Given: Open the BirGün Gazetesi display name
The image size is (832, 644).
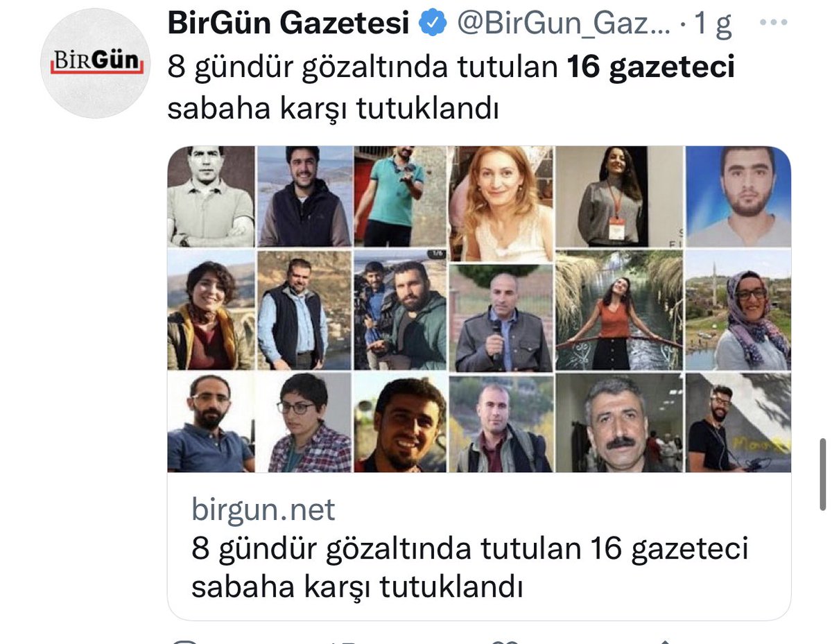Looking at the screenshot, I should tap(288, 25).
